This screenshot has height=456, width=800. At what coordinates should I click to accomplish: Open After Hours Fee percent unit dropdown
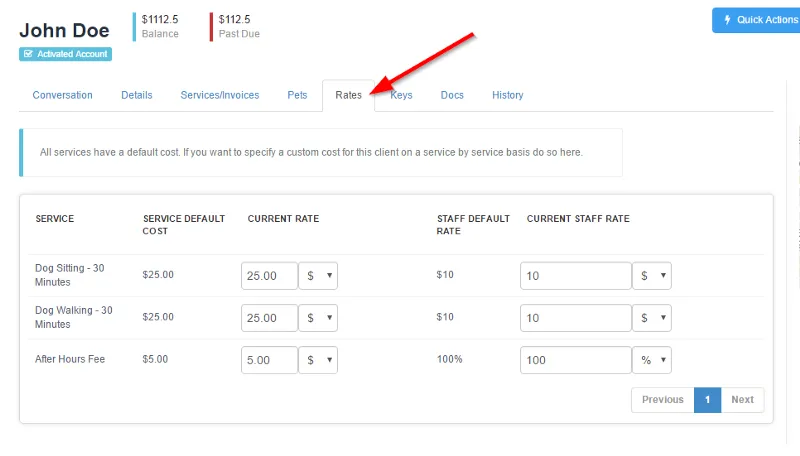(x=652, y=360)
